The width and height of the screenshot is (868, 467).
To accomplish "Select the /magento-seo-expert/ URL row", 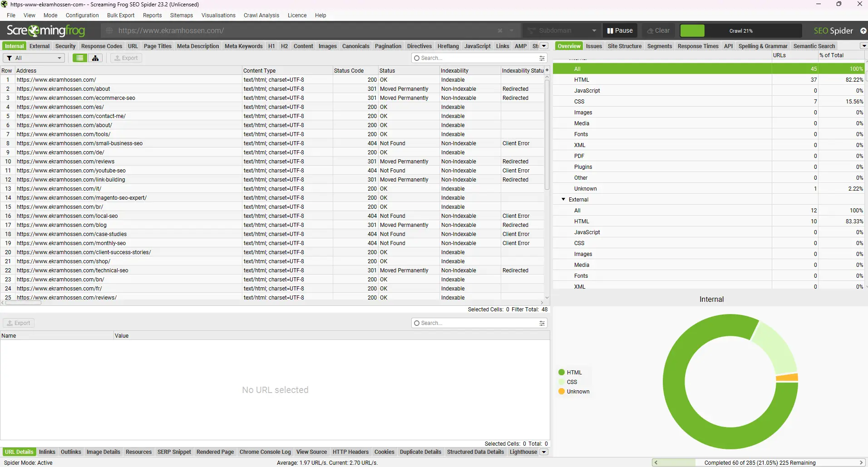I will (272, 198).
